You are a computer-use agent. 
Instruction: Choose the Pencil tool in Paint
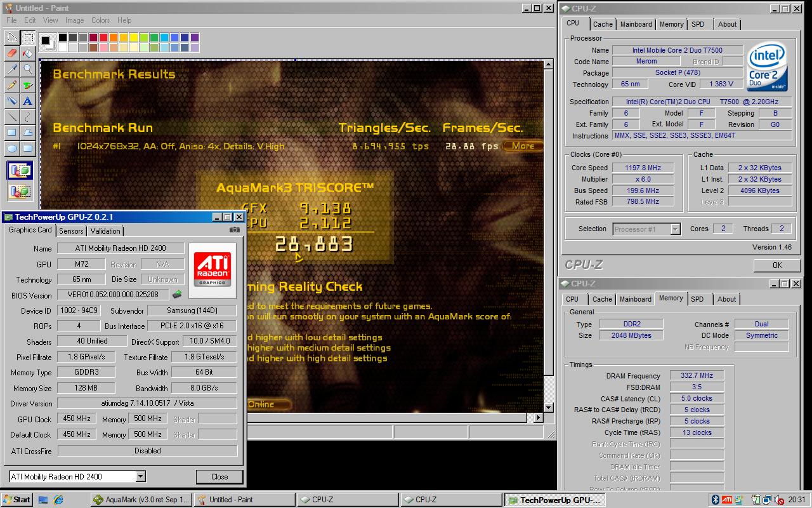coord(12,84)
